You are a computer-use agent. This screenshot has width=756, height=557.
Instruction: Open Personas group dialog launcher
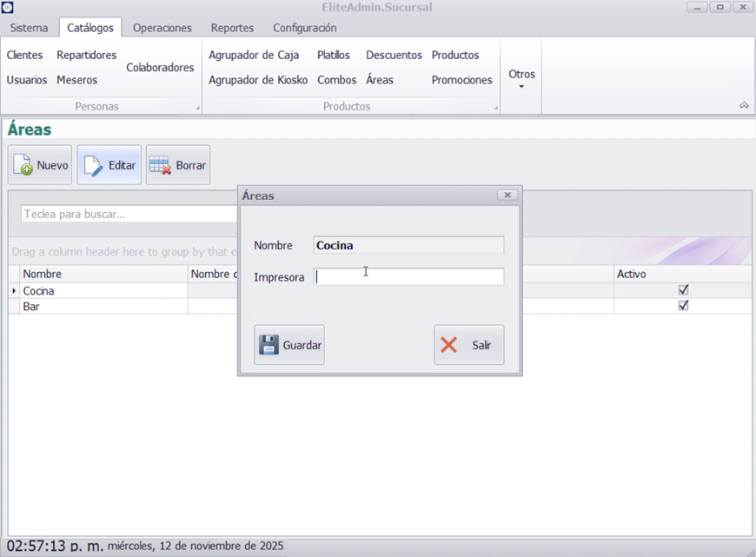coord(197,109)
